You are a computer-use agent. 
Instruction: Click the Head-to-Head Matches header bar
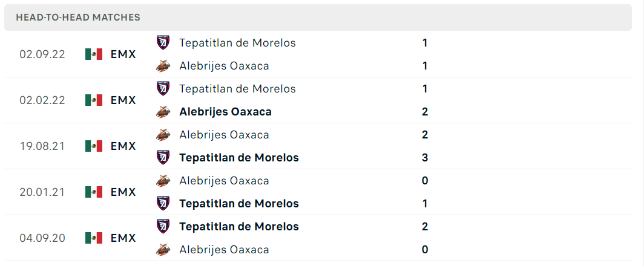[x=318, y=18]
